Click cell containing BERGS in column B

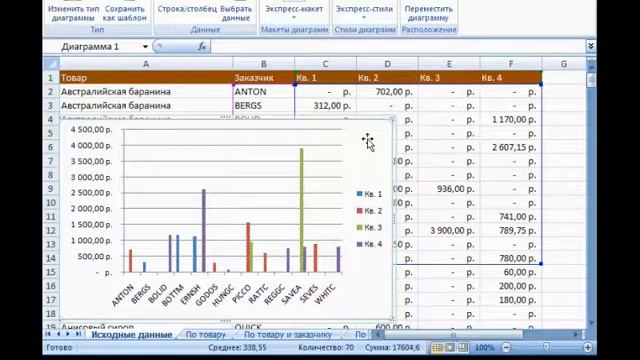[x=264, y=105]
